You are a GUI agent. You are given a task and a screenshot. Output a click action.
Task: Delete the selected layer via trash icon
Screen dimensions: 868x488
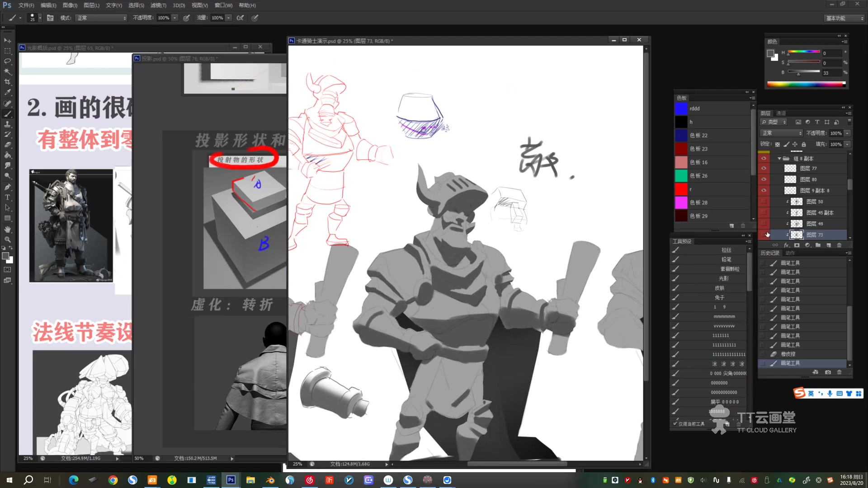(x=840, y=245)
